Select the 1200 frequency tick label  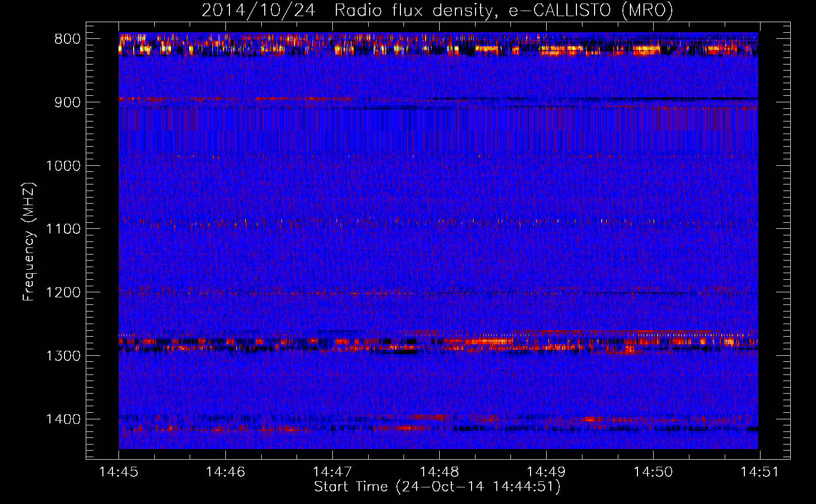click(x=63, y=293)
